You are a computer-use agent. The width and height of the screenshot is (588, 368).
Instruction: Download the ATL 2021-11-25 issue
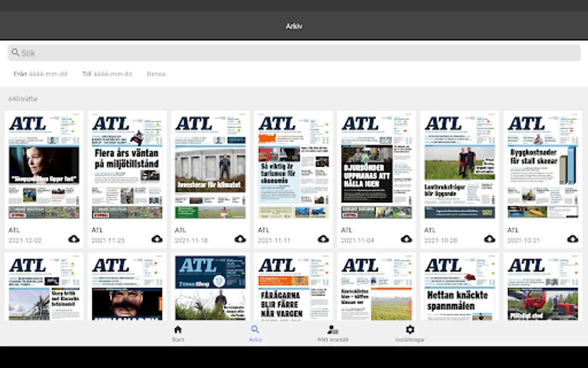pos(157,239)
